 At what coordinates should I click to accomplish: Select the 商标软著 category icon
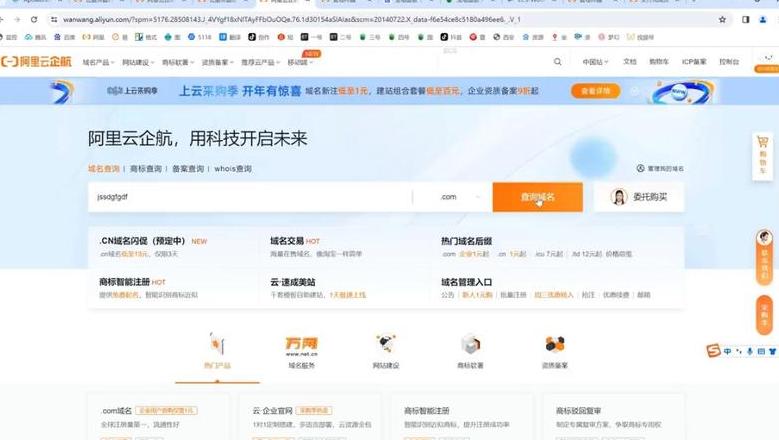[x=470, y=351]
